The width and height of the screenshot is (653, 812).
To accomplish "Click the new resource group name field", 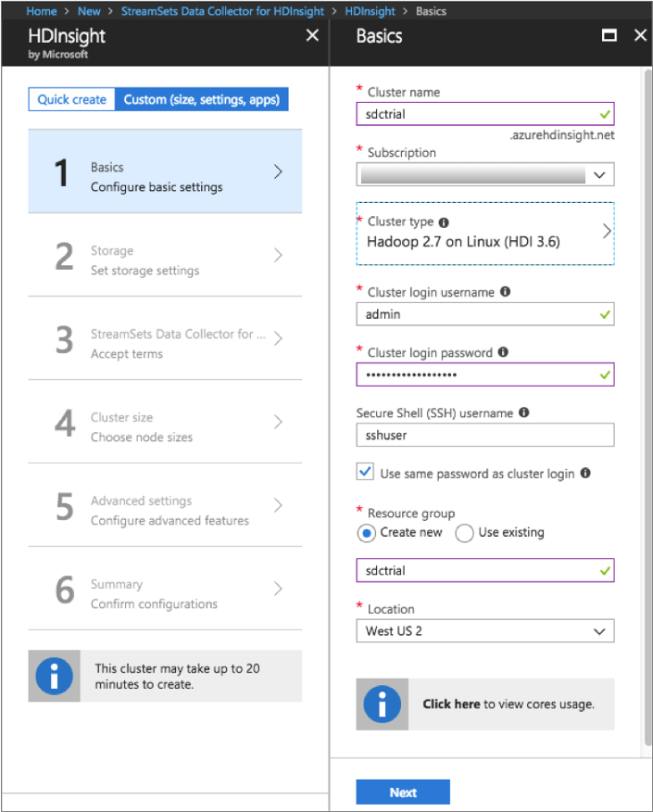I will (x=484, y=570).
